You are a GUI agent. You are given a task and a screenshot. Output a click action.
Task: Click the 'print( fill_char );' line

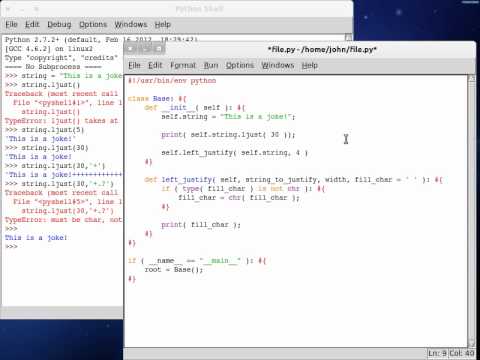coord(201,225)
